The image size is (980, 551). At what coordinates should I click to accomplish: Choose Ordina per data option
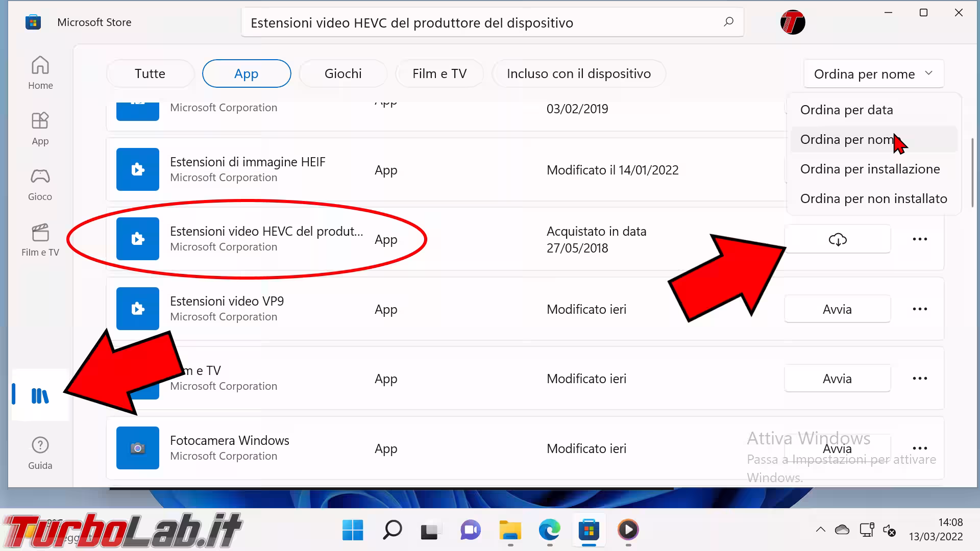click(846, 110)
